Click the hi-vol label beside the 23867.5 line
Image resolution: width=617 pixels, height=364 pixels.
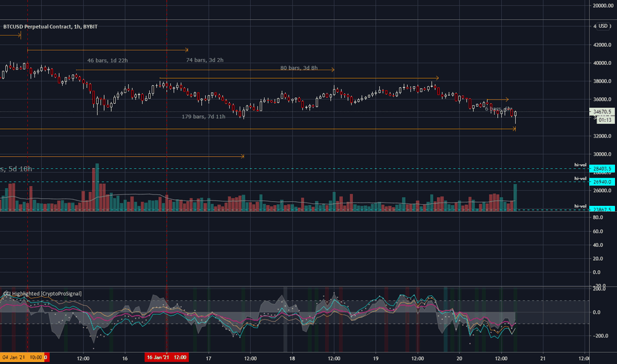coord(580,206)
